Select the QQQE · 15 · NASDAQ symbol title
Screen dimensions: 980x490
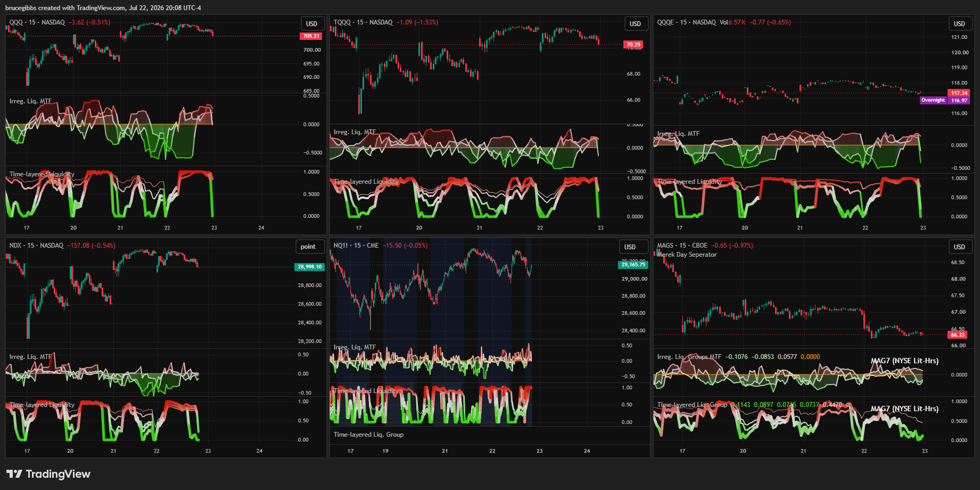687,22
